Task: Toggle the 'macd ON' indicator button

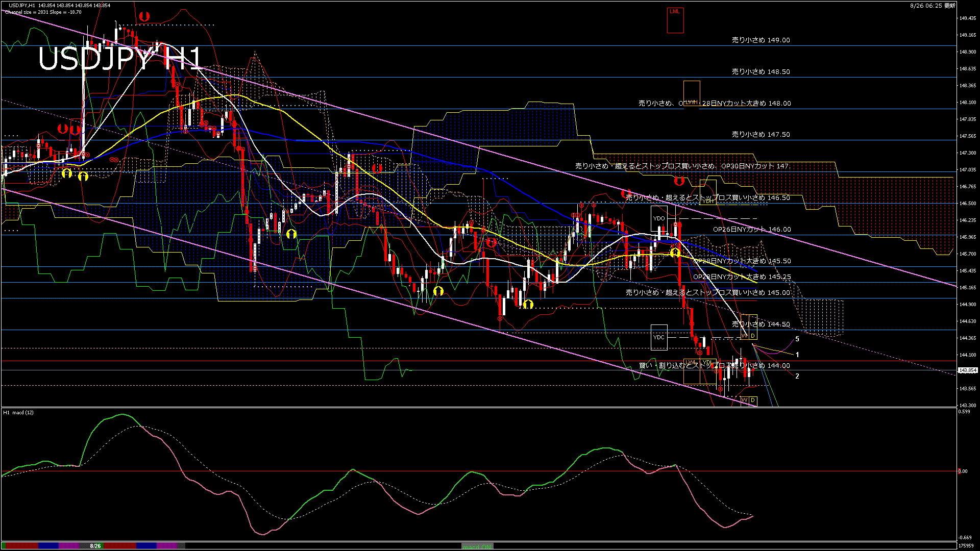Action: coord(477,546)
